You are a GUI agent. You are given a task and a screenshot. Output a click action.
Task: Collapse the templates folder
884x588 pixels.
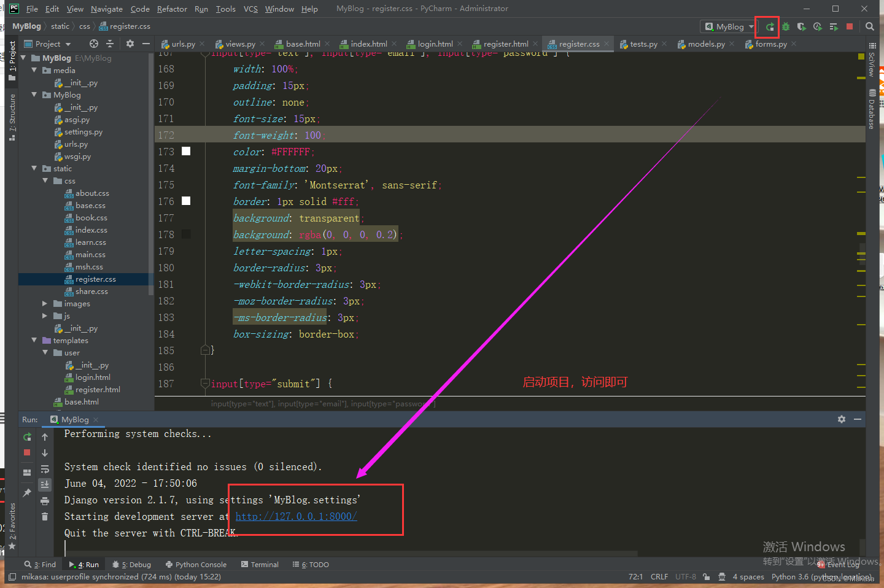[x=34, y=340]
